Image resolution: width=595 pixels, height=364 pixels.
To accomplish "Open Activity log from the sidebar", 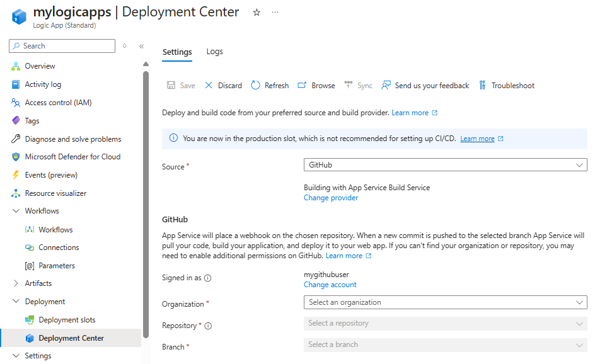I will click(43, 84).
